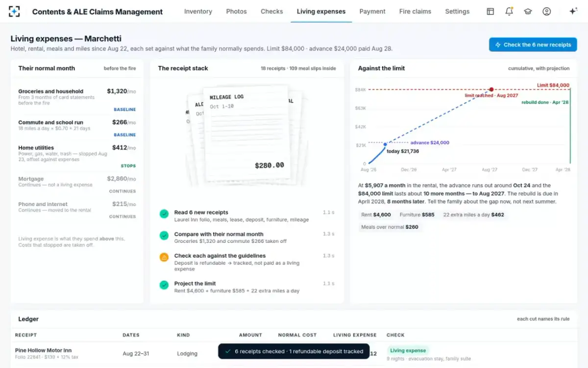The width and height of the screenshot is (588, 368).
Task: Select the Commute and school run row
Action: click(x=77, y=129)
